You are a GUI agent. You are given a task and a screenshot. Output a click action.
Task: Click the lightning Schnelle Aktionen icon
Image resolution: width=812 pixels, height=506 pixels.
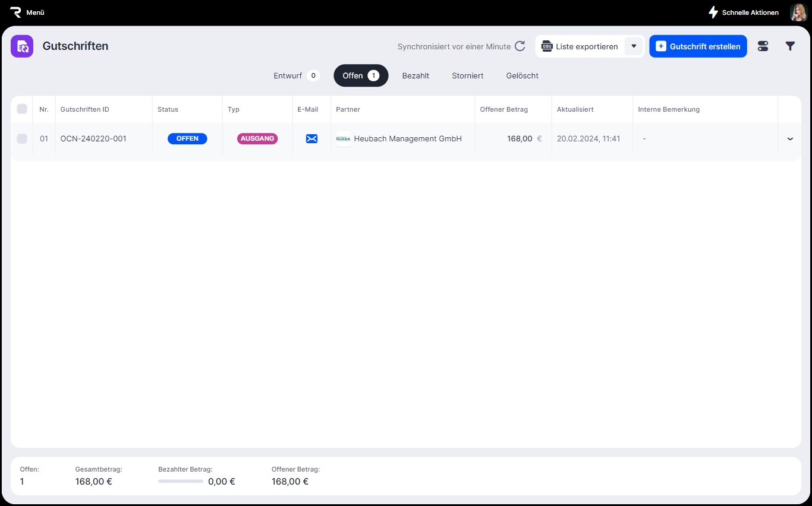tap(713, 12)
